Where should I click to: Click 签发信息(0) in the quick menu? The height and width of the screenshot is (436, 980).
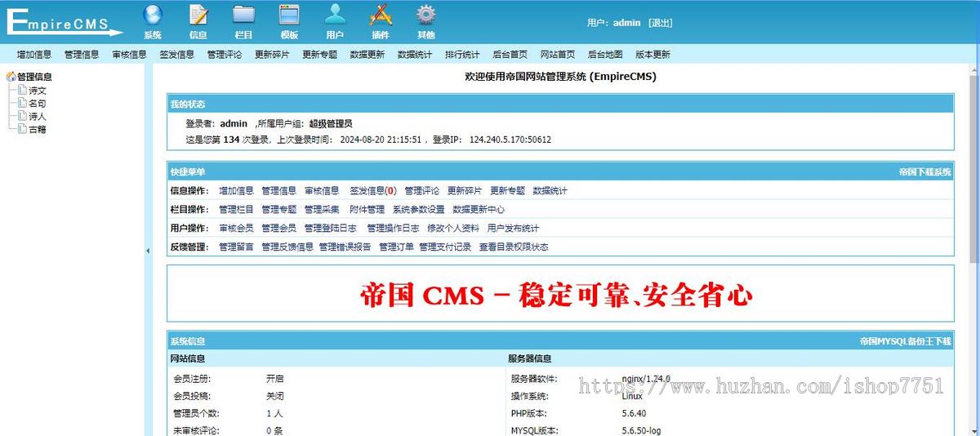coord(372,191)
